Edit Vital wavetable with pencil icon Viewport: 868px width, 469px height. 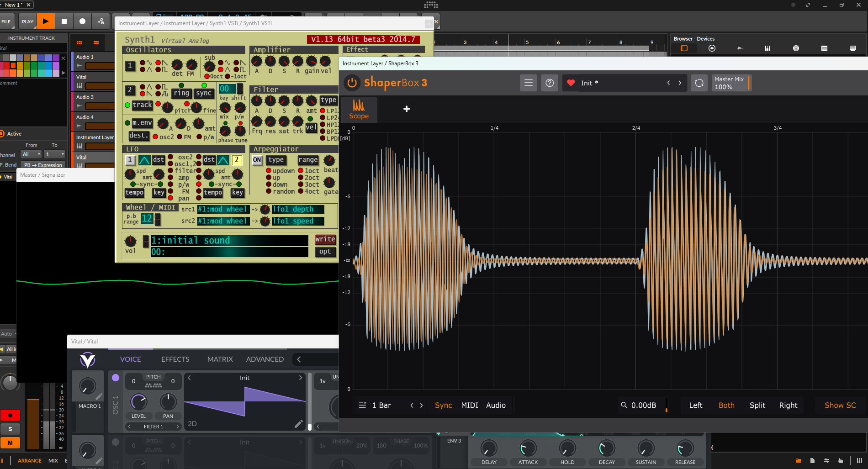298,424
